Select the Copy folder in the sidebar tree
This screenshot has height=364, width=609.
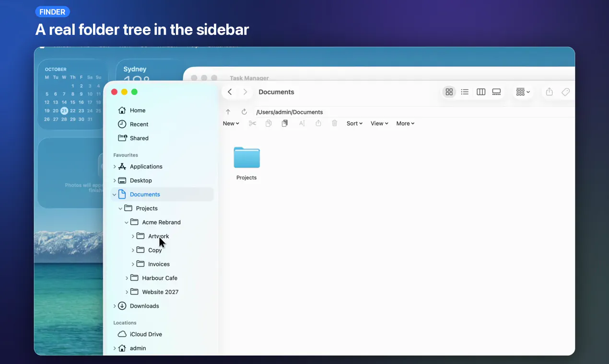tap(155, 250)
